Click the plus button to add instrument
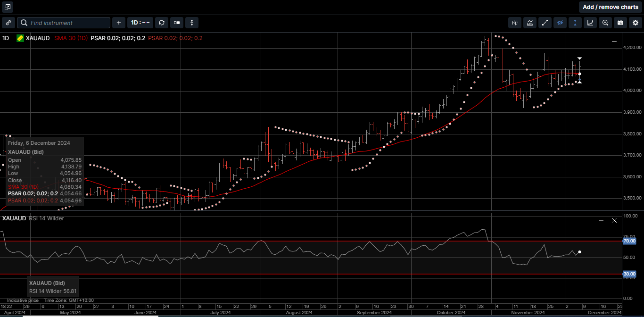 click(x=118, y=23)
